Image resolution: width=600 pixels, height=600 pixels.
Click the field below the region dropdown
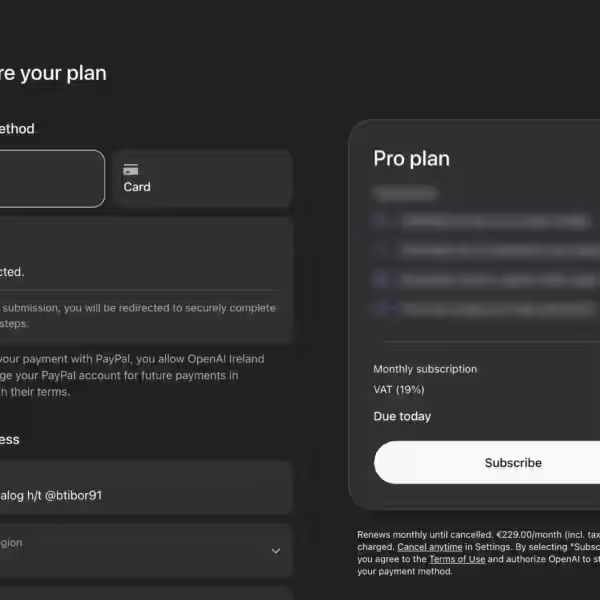point(140,592)
